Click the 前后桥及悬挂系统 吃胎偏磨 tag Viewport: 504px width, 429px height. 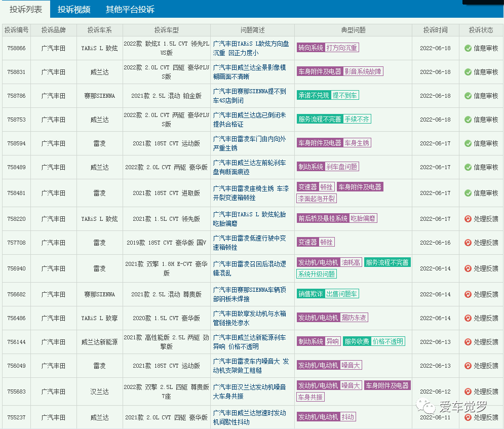tap(336, 218)
